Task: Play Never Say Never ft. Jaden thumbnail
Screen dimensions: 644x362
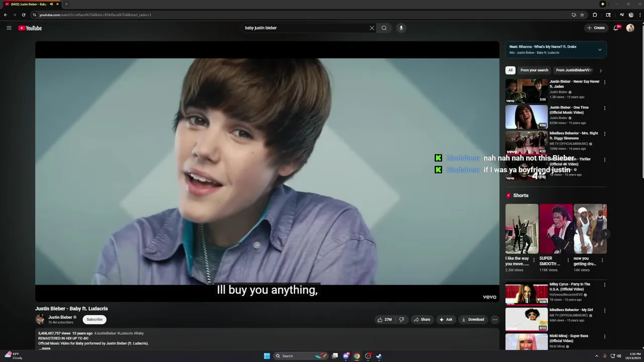Action: point(526,91)
